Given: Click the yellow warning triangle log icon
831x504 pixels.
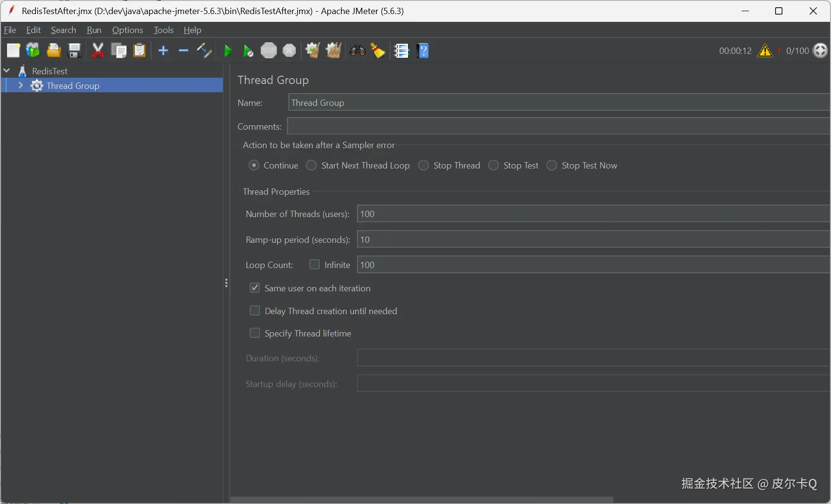Looking at the screenshot, I should [x=765, y=50].
